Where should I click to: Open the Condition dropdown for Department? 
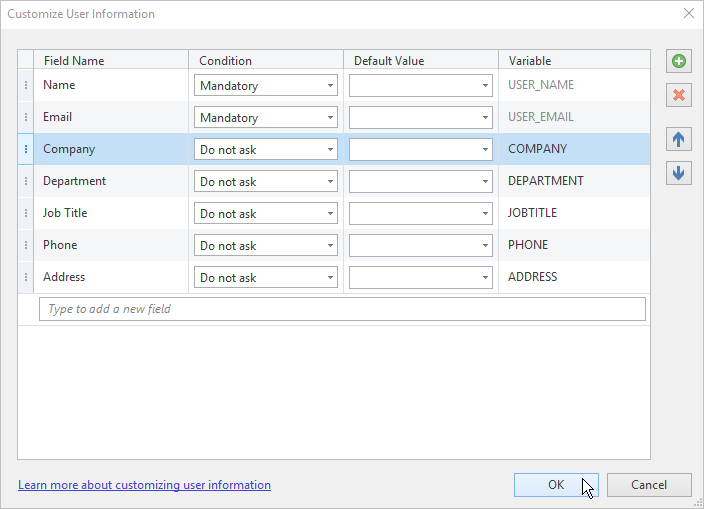tap(266, 181)
